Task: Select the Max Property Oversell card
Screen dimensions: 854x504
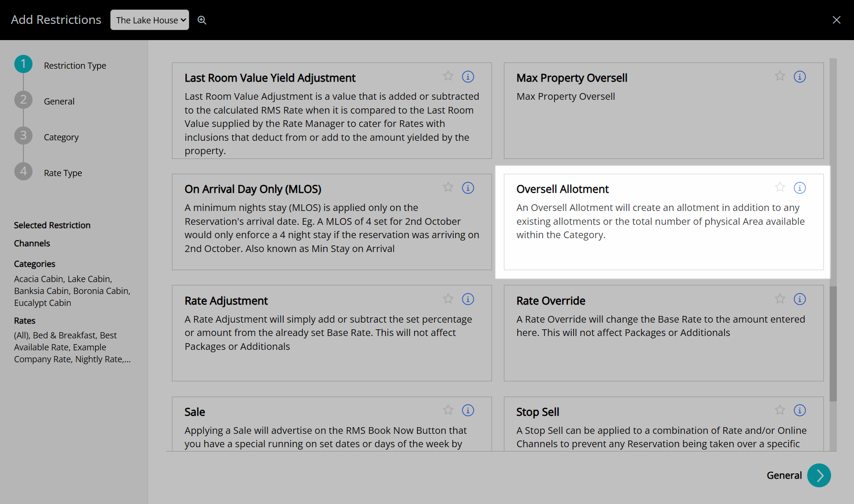Action: point(664,111)
